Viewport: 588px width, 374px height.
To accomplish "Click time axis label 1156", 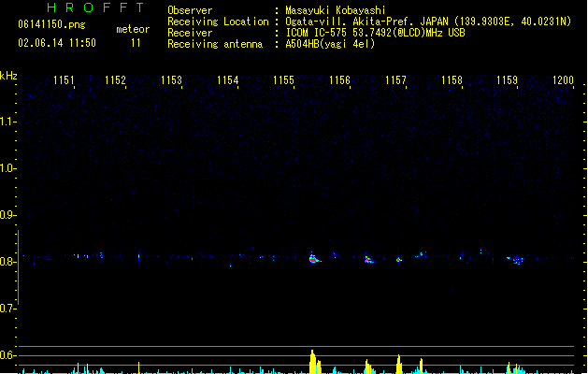I will click(x=339, y=80).
